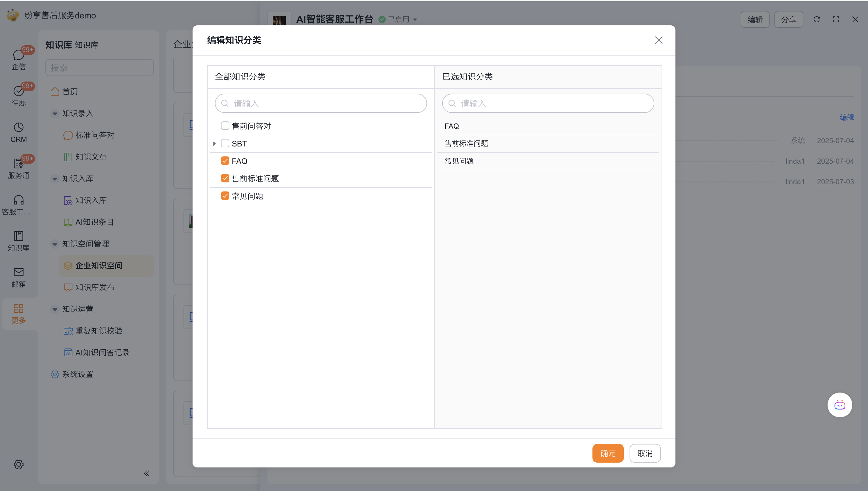Open the CRM clock icon
This screenshot has width=868, height=491.
point(18,127)
